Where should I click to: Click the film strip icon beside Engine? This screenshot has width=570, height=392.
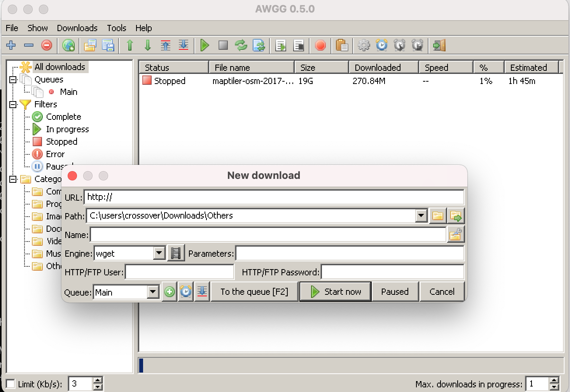click(176, 254)
